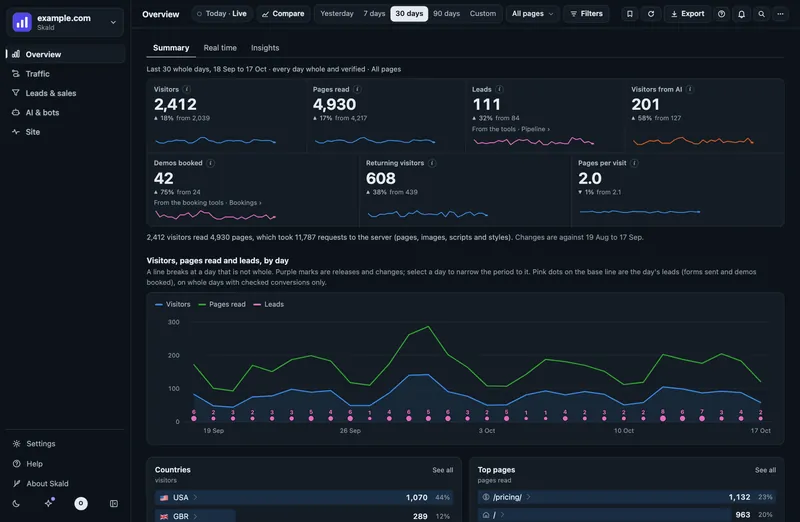
Task: Open Help in the sidebar
Action: pyautogui.click(x=65, y=463)
